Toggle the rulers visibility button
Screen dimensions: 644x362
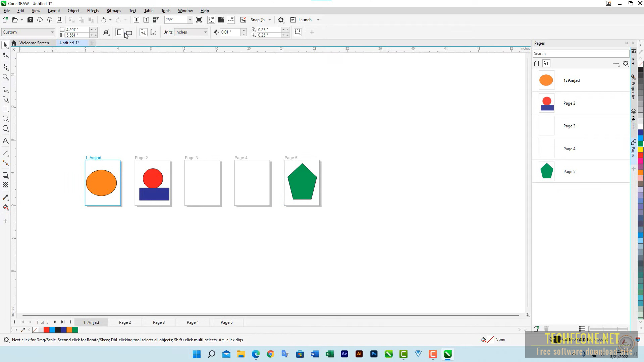point(211,19)
